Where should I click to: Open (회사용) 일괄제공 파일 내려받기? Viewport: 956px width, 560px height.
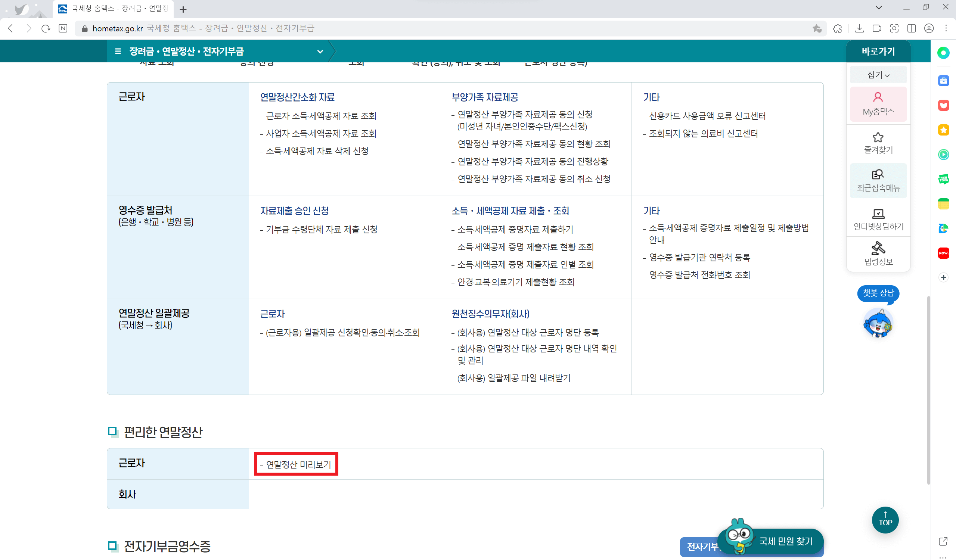513,378
